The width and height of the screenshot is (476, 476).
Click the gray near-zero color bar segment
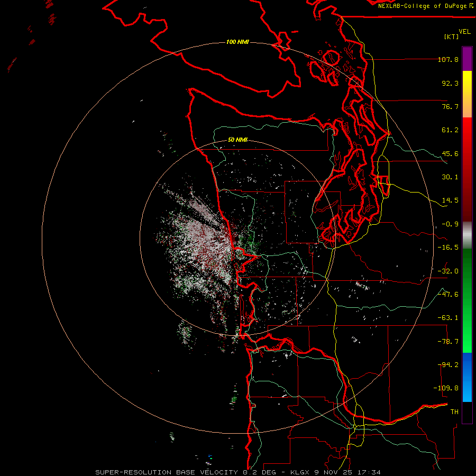point(467,235)
